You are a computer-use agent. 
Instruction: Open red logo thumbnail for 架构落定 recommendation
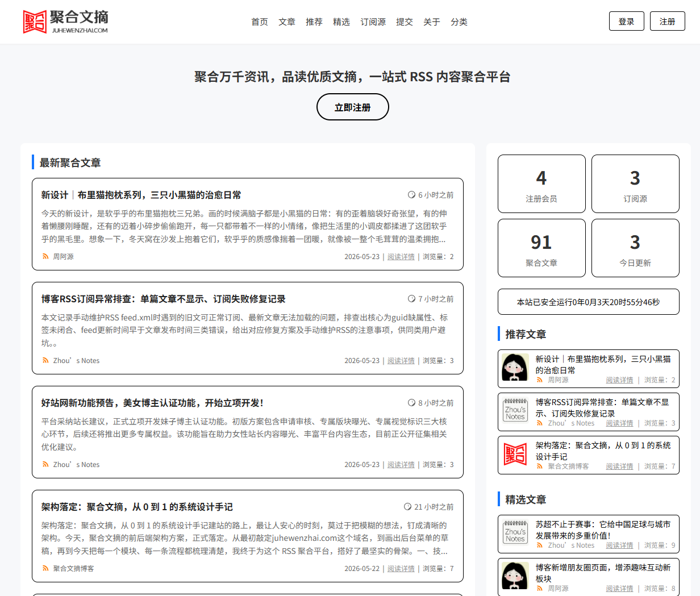pos(515,455)
